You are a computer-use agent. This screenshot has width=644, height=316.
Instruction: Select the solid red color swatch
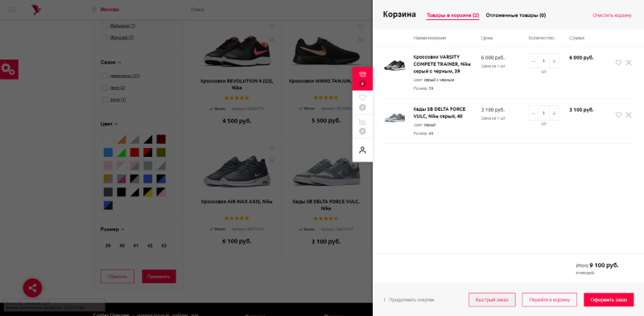coord(134,153)
